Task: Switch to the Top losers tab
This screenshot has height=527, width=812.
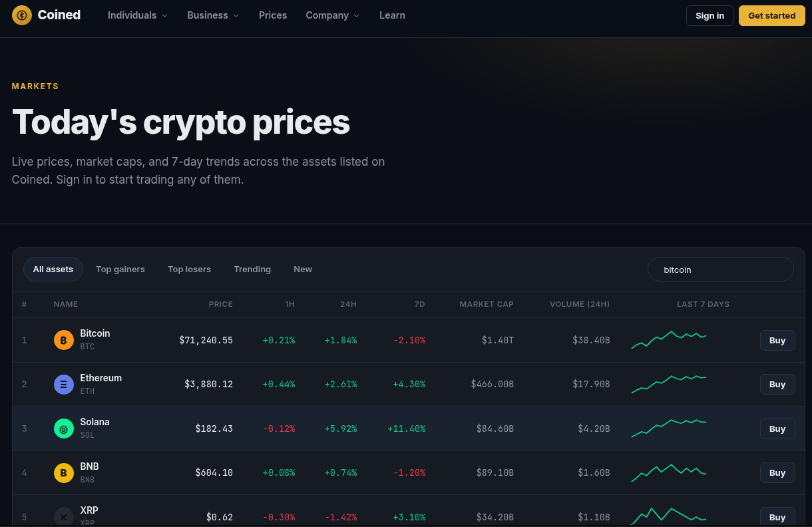Action: click(x=189, y=269)
